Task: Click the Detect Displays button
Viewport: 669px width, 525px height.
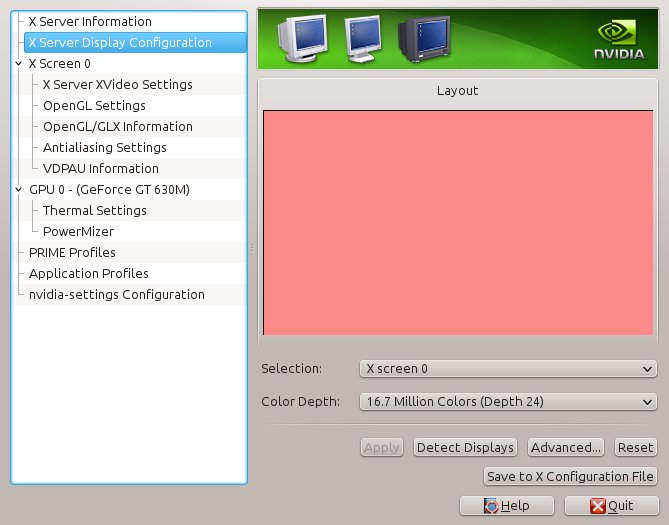Action: coord(465,448)
